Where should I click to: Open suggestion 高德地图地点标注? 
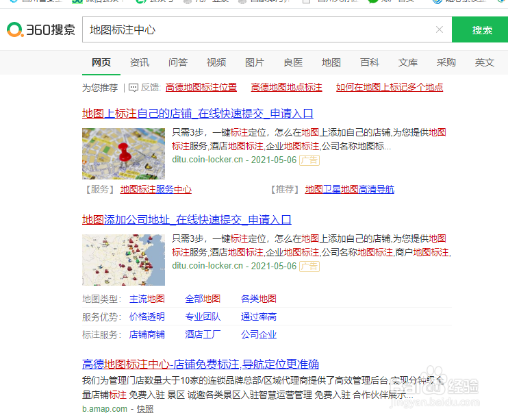(x=286, y=87)
